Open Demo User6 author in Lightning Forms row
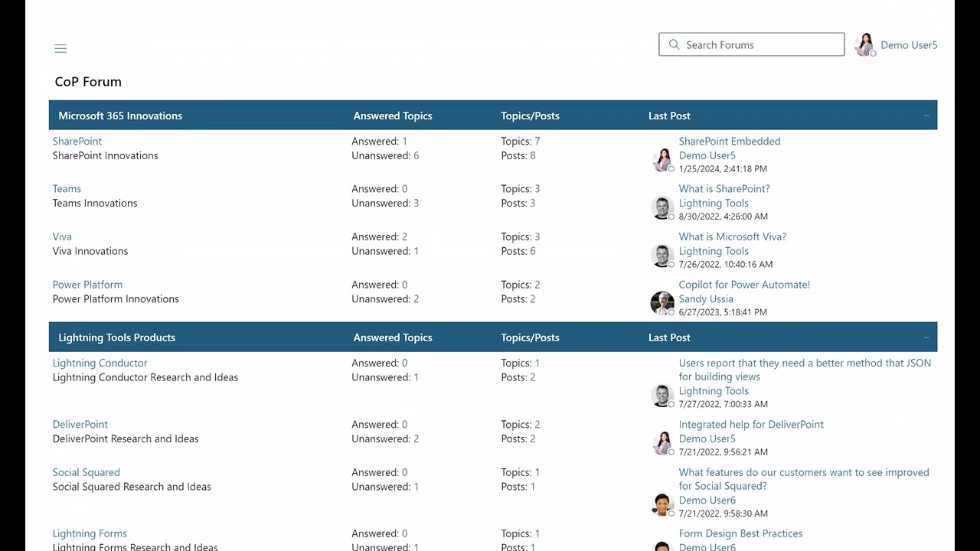980x551 pixels. coord(707,546)
